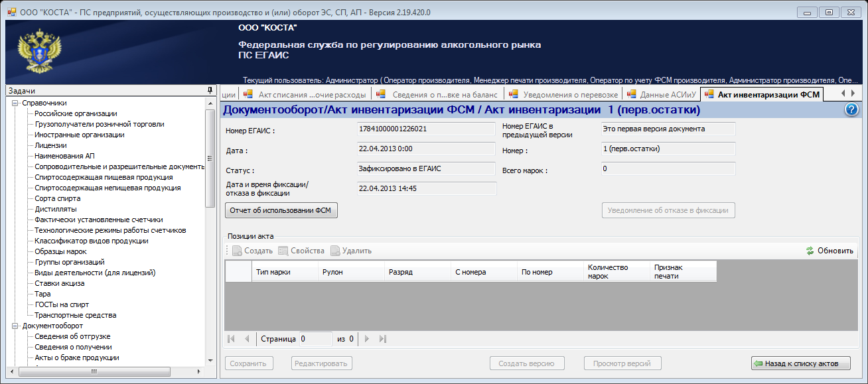Select the Акт инвентаризации ФСМ tab
The width and height of the screenshot is (868, 384).
pyautogui.click(x=762, y=94)
